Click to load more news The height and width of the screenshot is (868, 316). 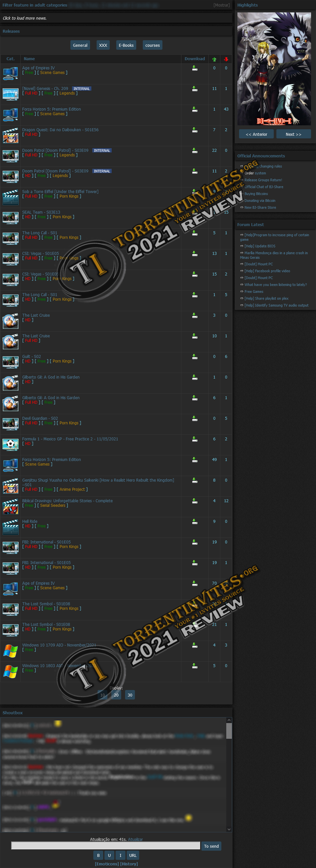(25, 18)
